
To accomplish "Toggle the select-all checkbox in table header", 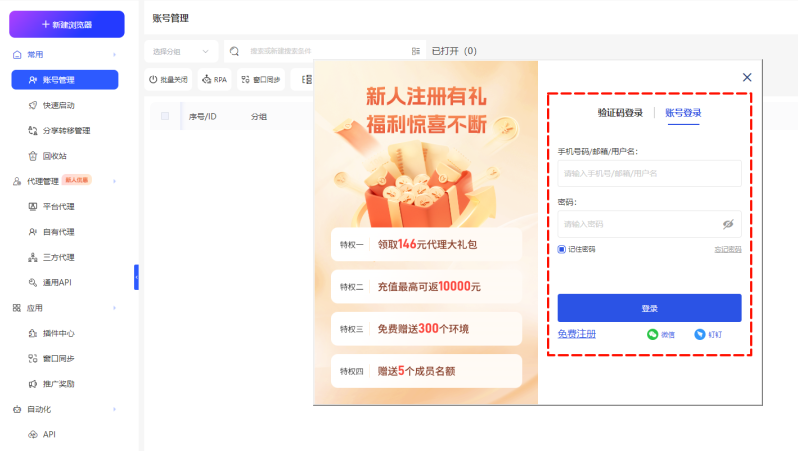I will (165, 116).
